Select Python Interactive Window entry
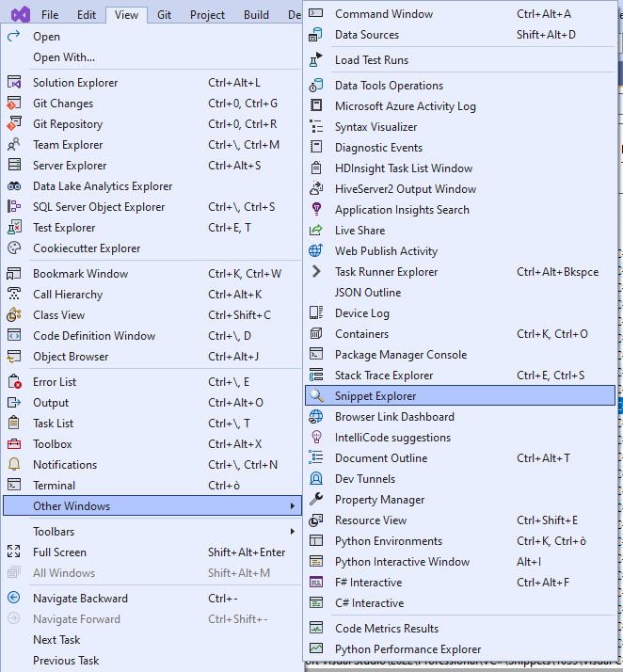This screenshot has width=623, height=672. [x=460, y=562]
